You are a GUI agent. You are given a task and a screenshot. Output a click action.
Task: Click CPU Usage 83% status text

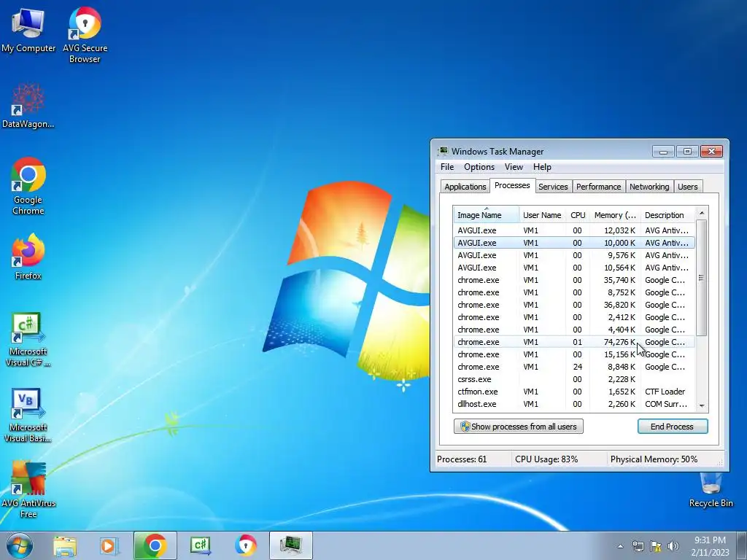546,459
